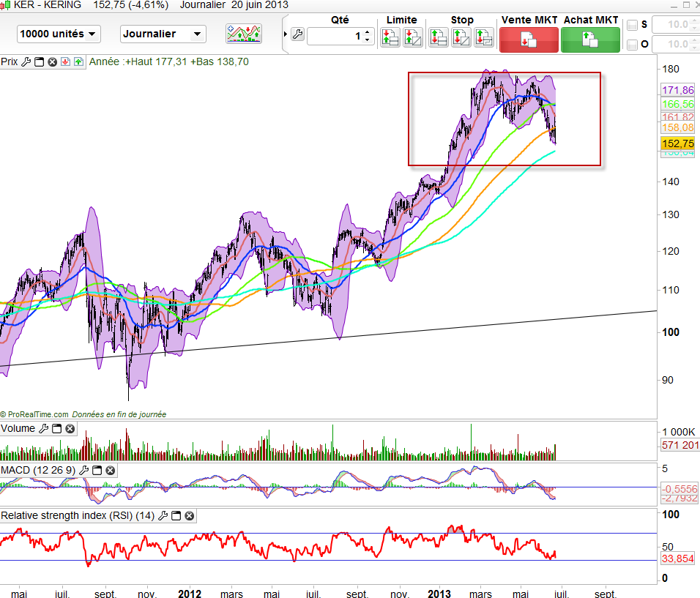The image size is (700, 598).
Task: Click the Qté quantity input field
Action: pyautogui.click(x=335, y=36)
